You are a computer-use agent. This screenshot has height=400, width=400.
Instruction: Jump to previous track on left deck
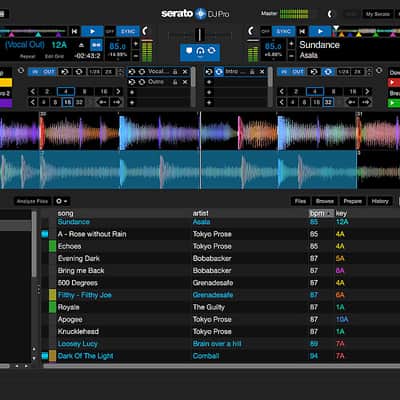click(74, 31)
